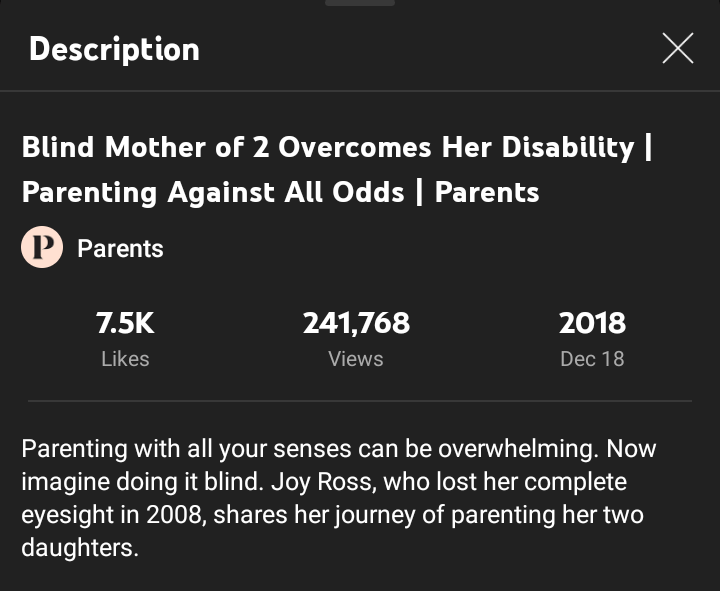
Task: Click the Views label
Action: (356, 359)
